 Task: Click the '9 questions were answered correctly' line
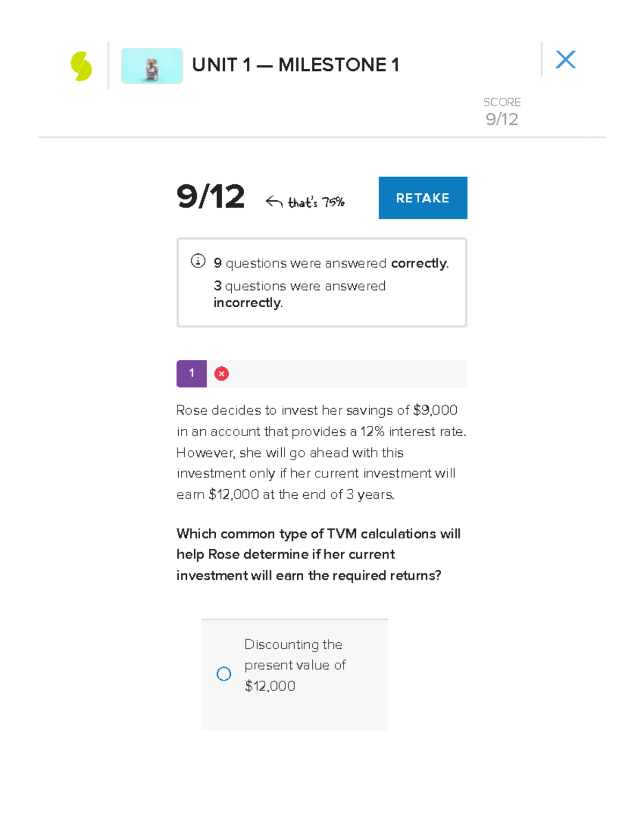[x=331, y=263]
